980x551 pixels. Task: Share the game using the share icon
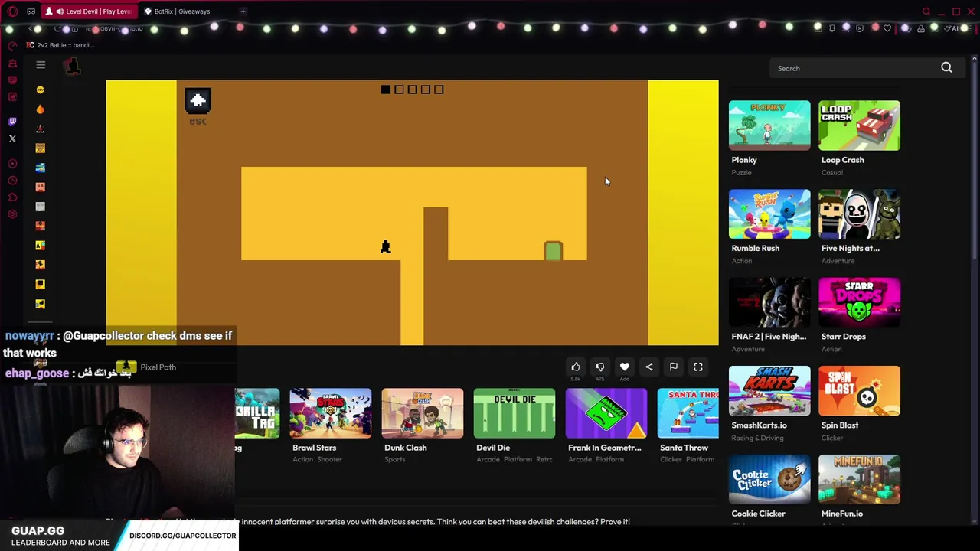pyautogui.click(x=649, y=367)
